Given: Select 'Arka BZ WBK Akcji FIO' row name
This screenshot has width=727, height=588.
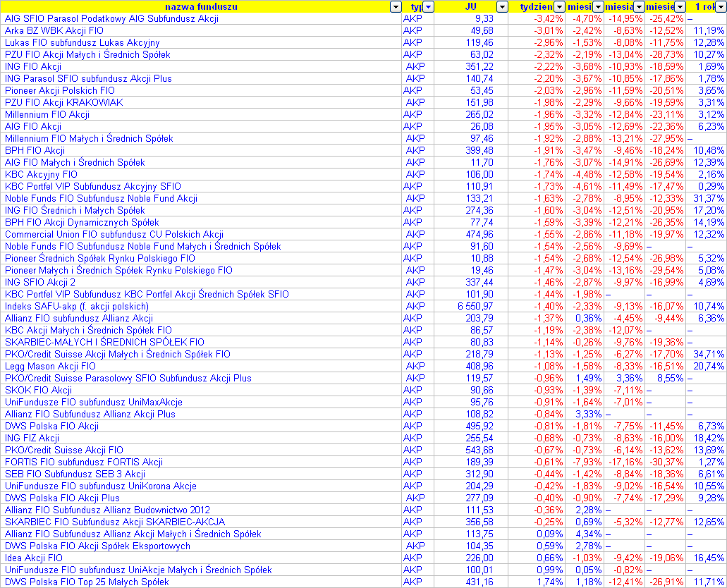Looking at the screenshot, I should 54,30.
